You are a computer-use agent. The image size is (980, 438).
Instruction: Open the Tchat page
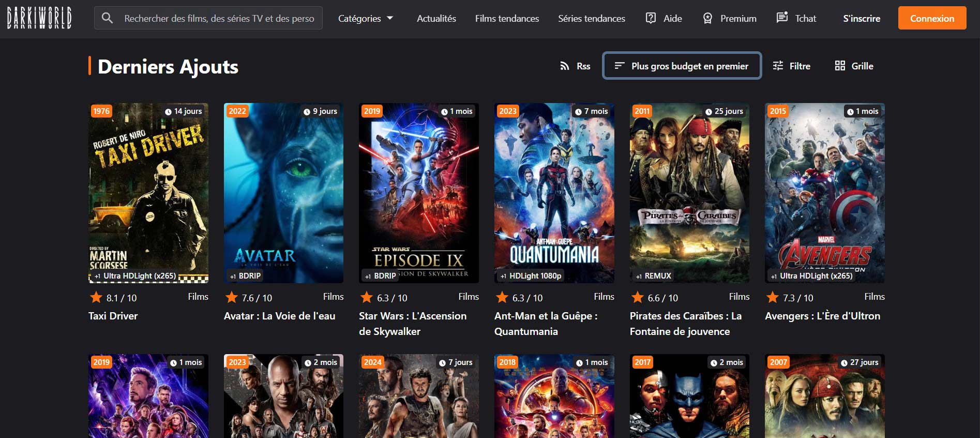(796, 18)
